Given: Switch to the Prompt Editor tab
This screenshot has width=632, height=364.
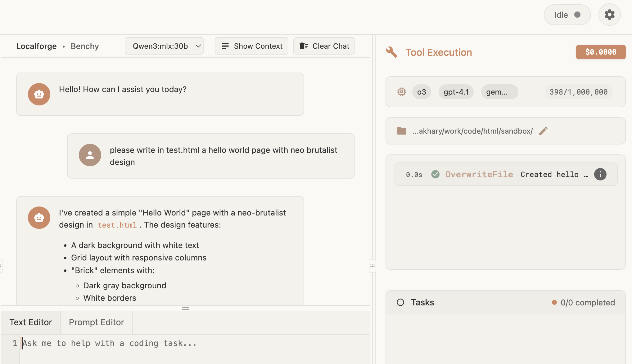Looking at the screenshot, I should [97, 322].
